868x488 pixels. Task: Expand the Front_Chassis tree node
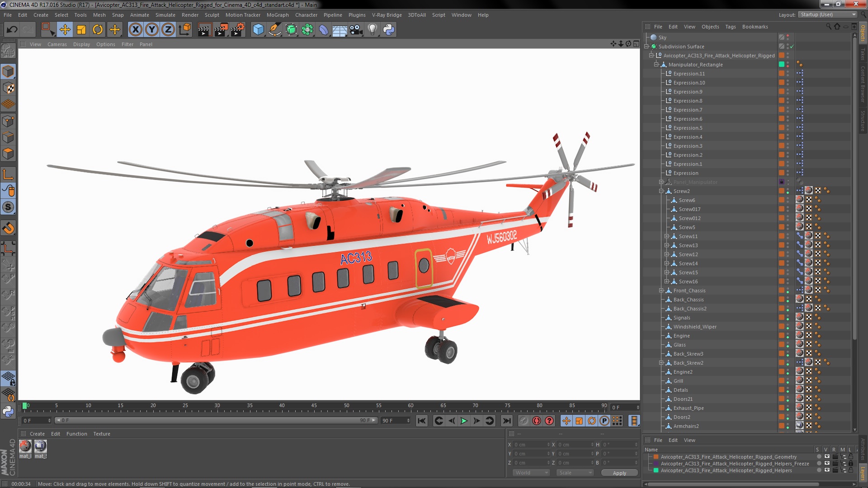[661, 291]
